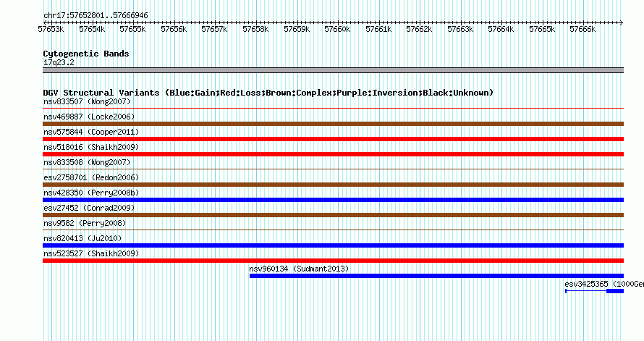Click the 57659k ruler tick label
Viewport: 644px width, 341px height.
pyautogui.click(x=297, y=29)
